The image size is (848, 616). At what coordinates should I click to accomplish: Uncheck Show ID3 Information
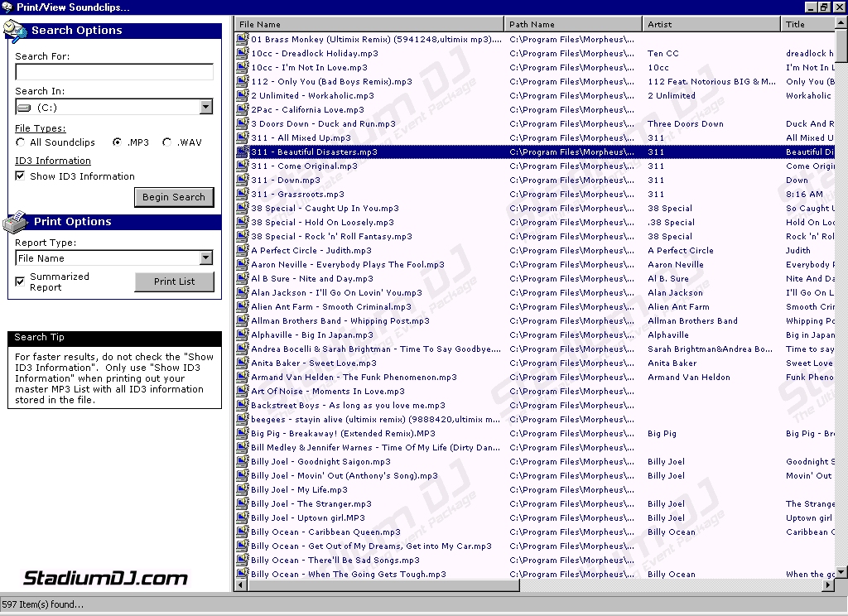click(19, 176)
